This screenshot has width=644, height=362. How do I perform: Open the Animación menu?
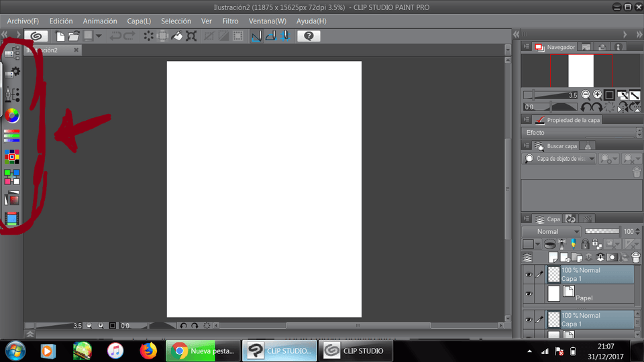point(100,21)
